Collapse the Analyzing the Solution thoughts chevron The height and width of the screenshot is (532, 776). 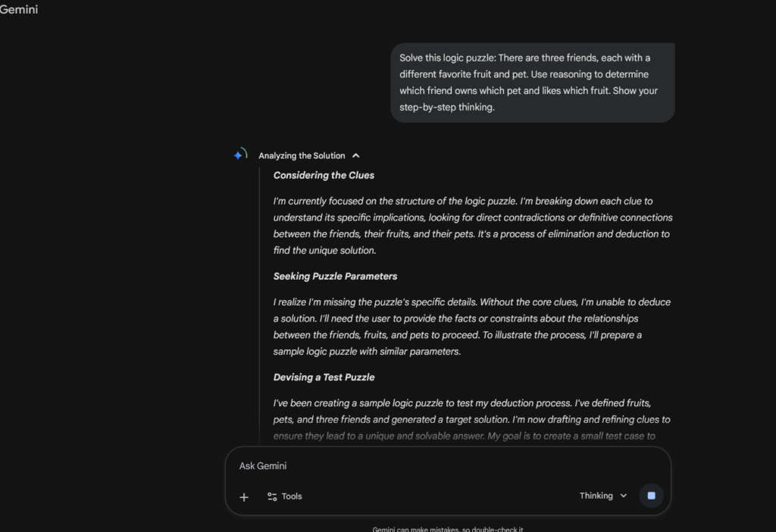(356, 155)
